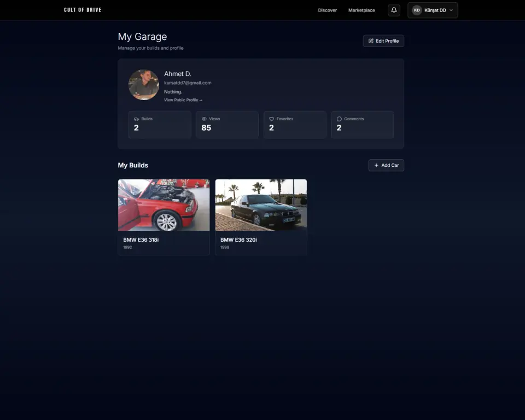Click the year 1998 on the 320i card
Screen dimensions: 525x420
(x=225, y=247)
